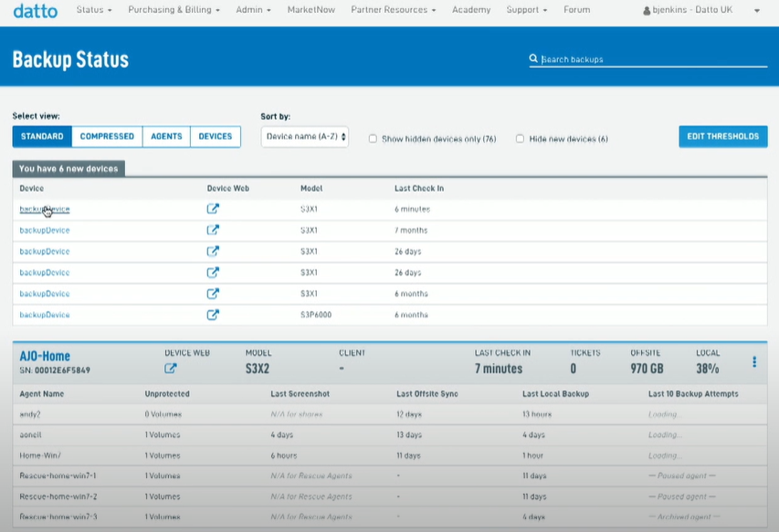
Task: Expand Purchasing & Billing menu
Action: click(x=174, y=9)
